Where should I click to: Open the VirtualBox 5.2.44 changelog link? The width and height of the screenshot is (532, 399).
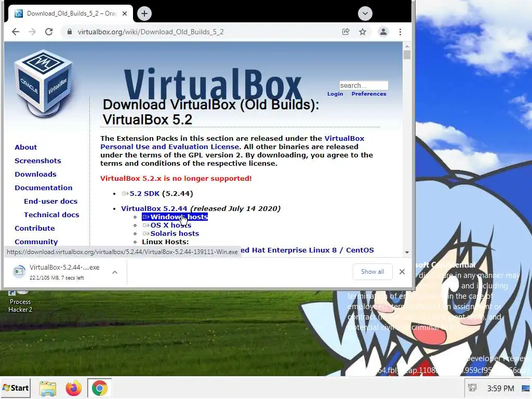coord(154,209)
